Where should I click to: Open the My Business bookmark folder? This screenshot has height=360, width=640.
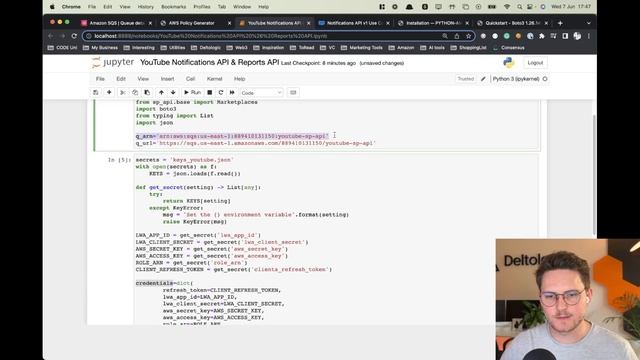(100, 48)
